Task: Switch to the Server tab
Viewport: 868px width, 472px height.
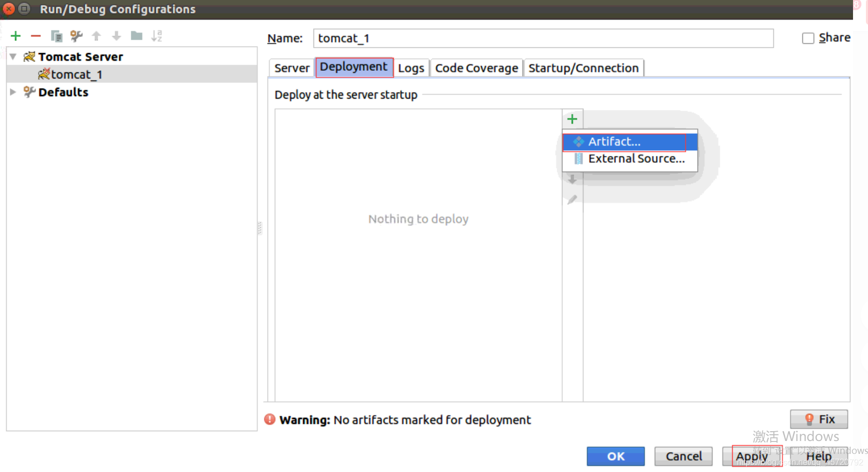Action: pyautogui.click(x=292, y=68)
